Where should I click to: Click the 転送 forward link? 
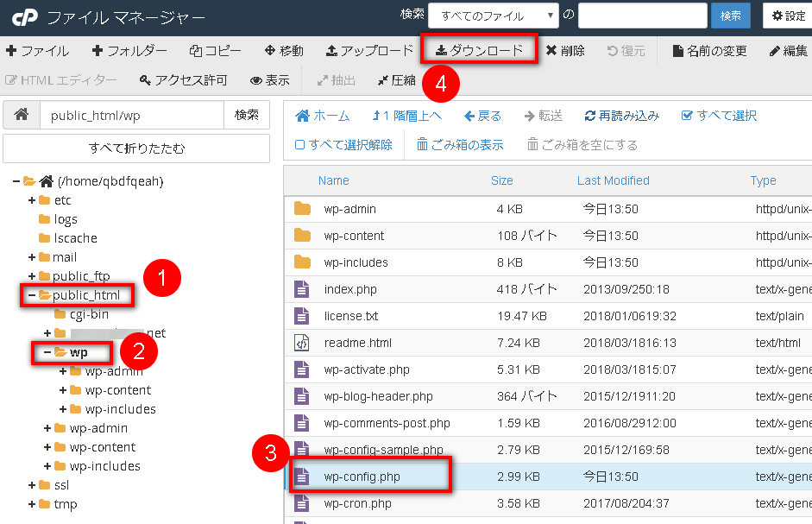tap(544, 116)
